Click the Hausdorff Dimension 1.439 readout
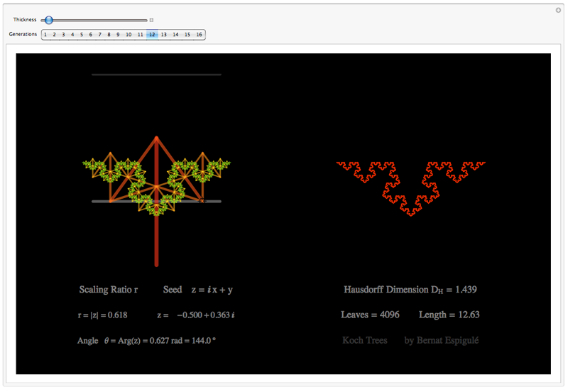568x392 pixels. pos(410,290)
